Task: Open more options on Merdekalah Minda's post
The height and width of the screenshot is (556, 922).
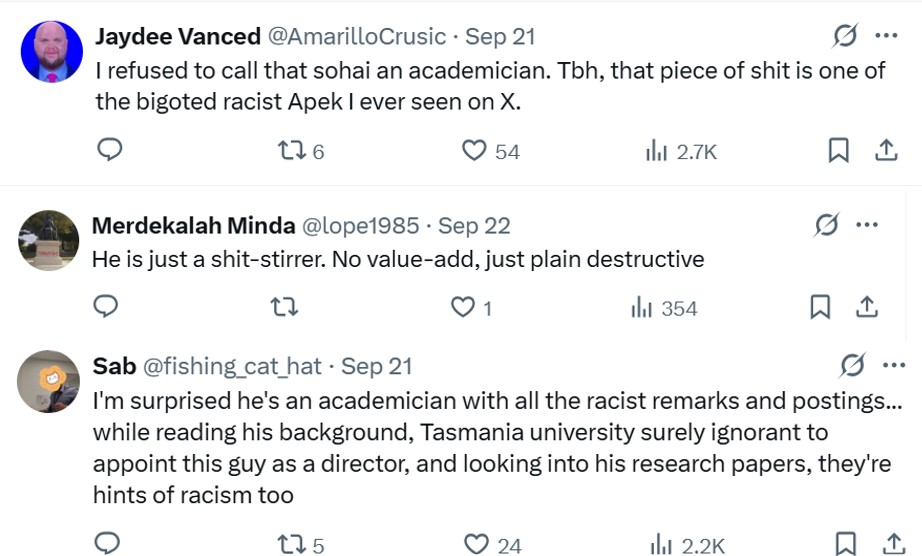Action: click(867, 225)
